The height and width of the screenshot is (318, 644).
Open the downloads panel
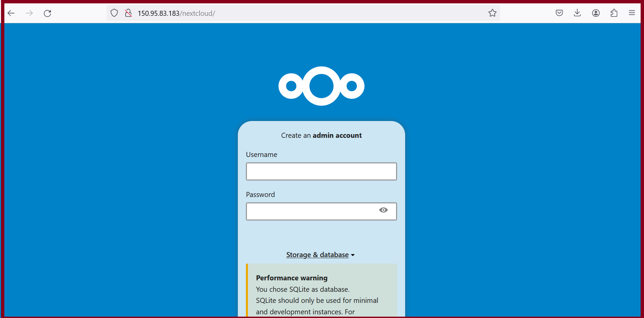(577, 13)
